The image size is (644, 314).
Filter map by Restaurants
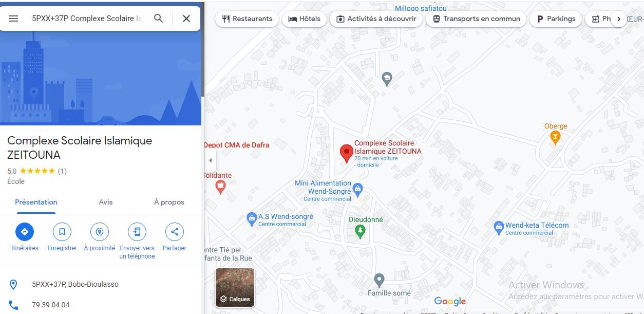click(247, 19)
